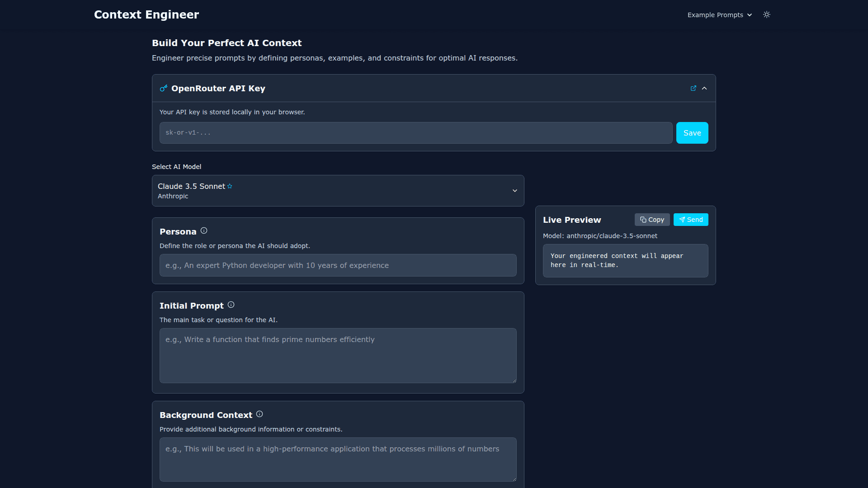868x488 pixels.
Task: Click the OpenRouter external link icon
Action: 693,88
